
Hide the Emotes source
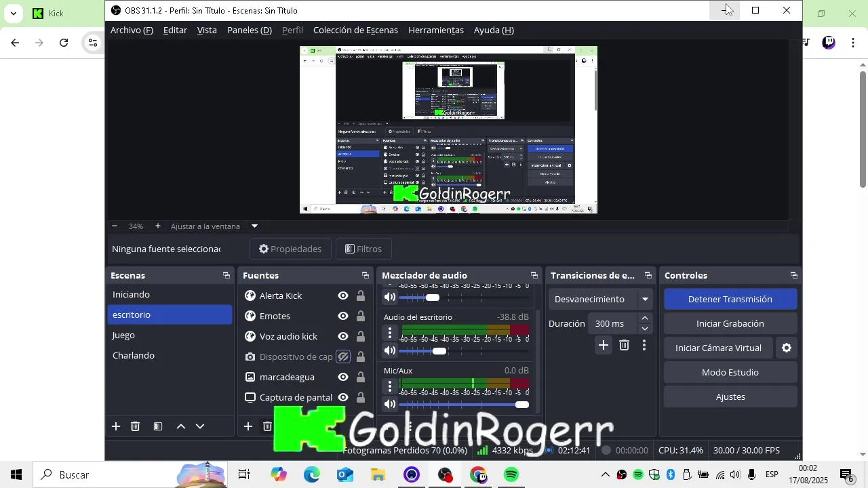tap(343, 316)
